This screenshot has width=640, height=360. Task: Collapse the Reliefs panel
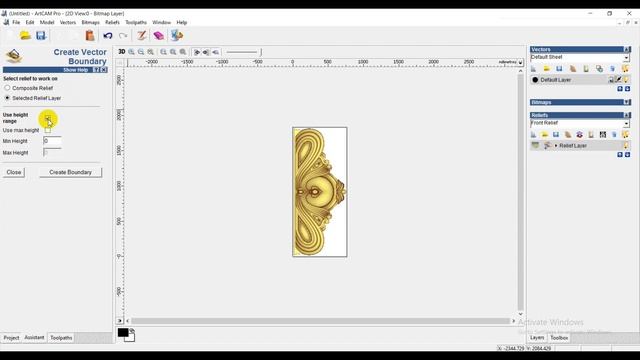[627, 115]
